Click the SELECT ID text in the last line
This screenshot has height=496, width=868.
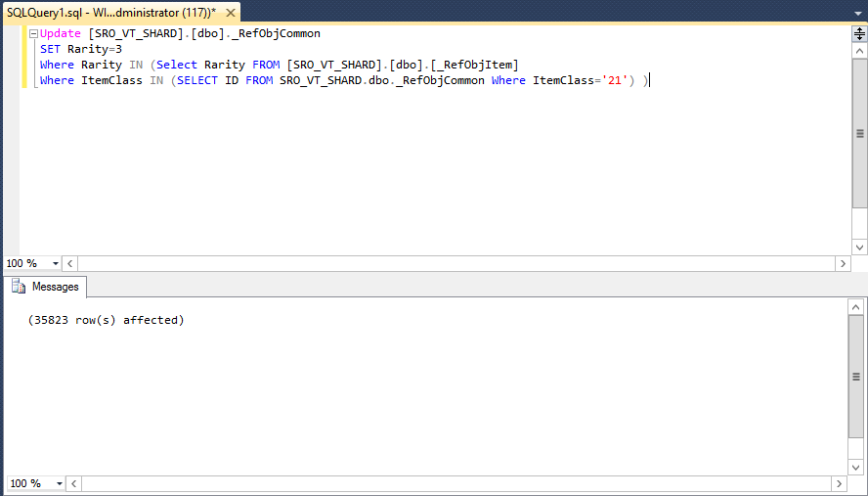coord(207,80)
